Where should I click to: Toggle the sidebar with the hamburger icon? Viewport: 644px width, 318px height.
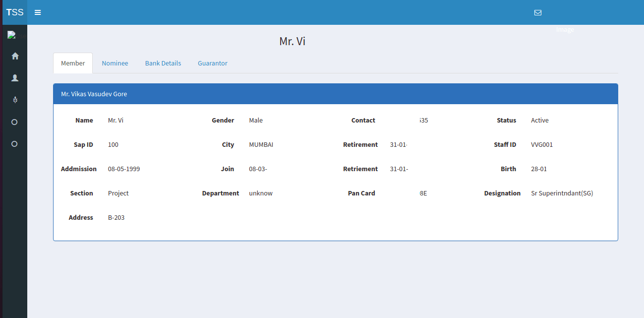tap(38, 12)
